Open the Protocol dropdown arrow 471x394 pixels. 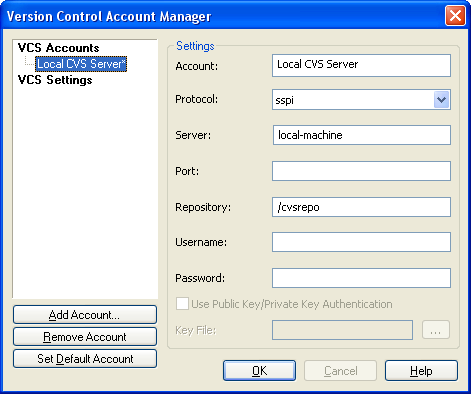(442, 100)
